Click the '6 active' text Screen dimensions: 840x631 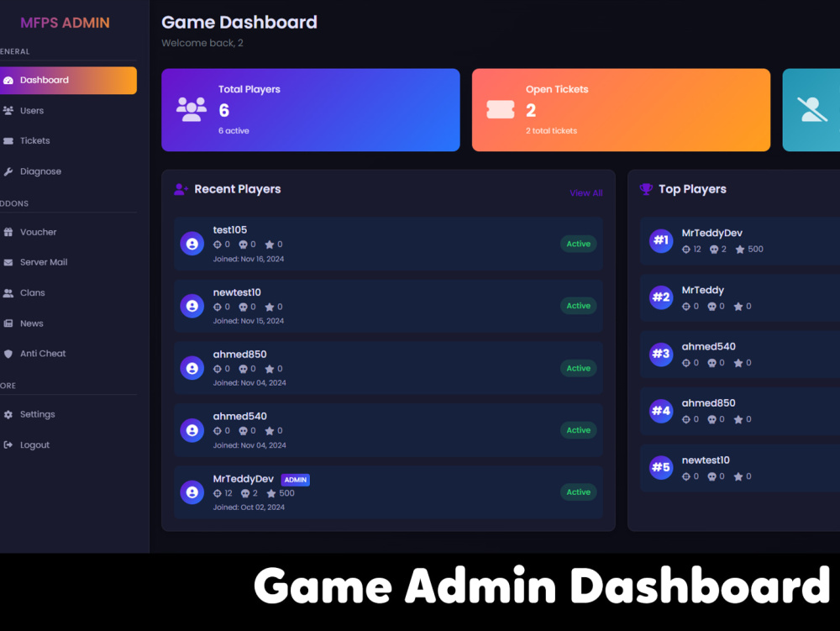tap(234, 131)
